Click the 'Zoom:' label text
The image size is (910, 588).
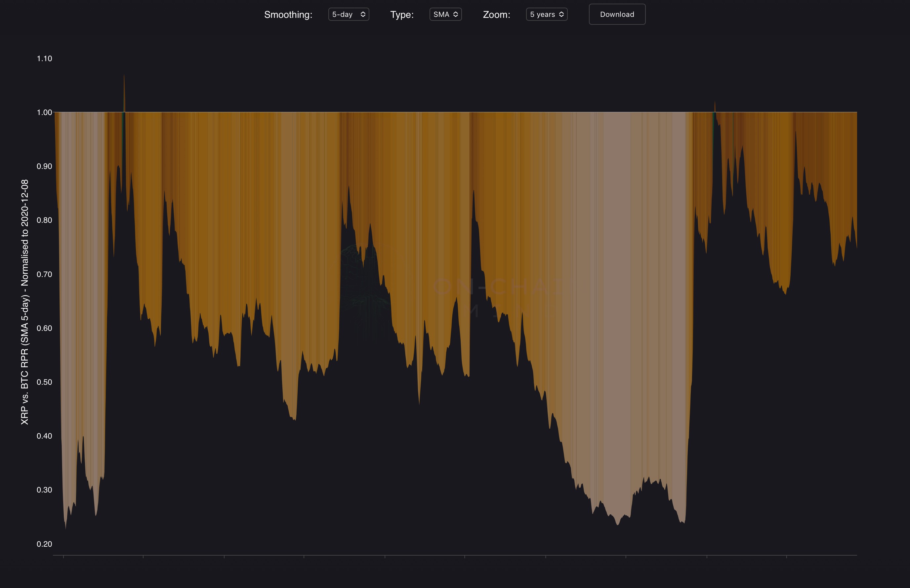496,15
